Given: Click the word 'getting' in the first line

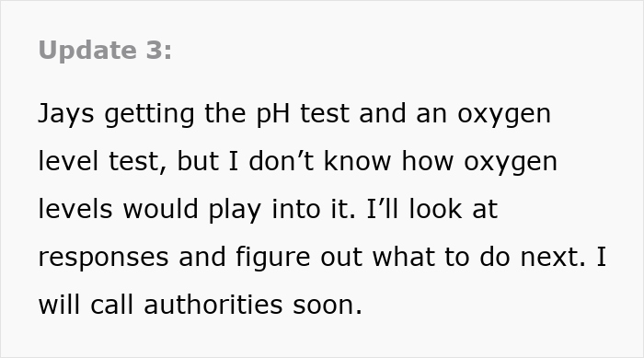Looking at the screenshot, I should point(149,114).
